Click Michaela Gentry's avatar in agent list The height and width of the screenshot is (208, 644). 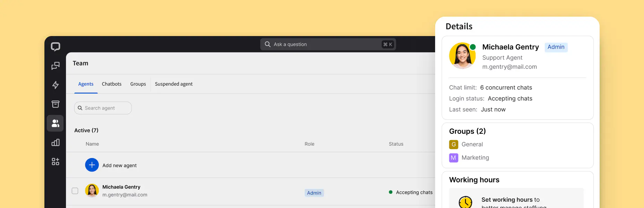click(x=92, y=191)
